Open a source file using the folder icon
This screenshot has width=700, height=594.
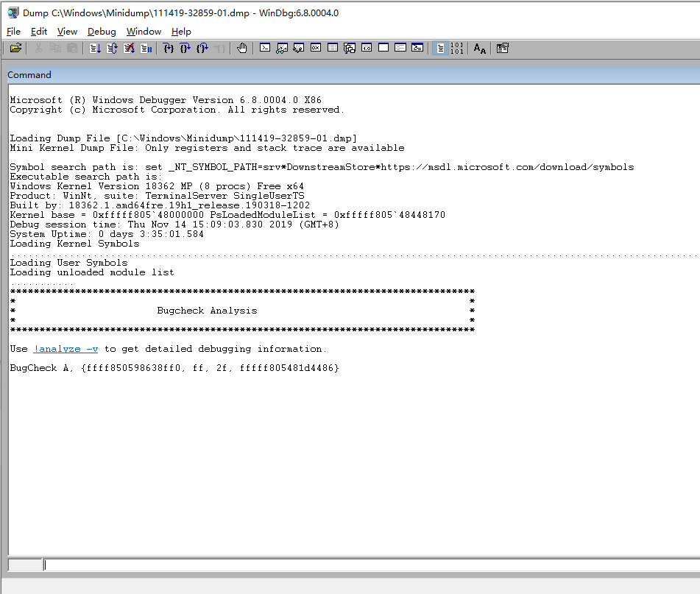(16, 48)
